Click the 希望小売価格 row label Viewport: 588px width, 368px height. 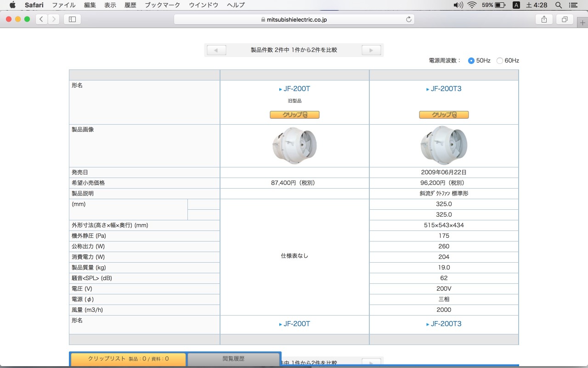pos(88,183)
